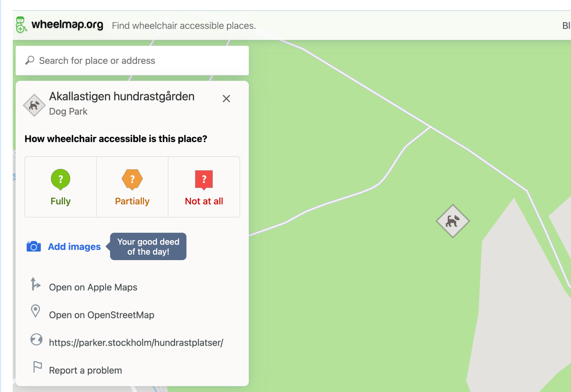The height and width of the screenshot is (392, 571).
Task: Click the dog park icon beside the place title
Action: pyautogui.click(x=34, y=105)
